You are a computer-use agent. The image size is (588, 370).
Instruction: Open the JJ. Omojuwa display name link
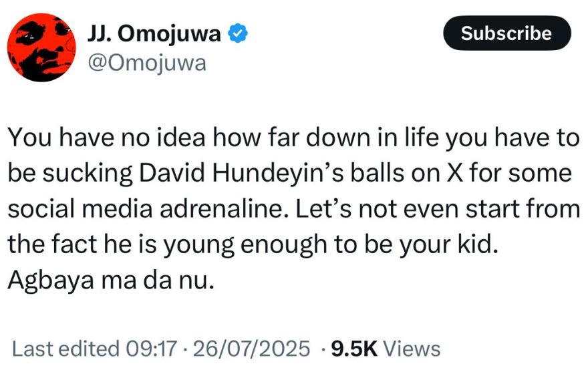click(x=154, y=33)
